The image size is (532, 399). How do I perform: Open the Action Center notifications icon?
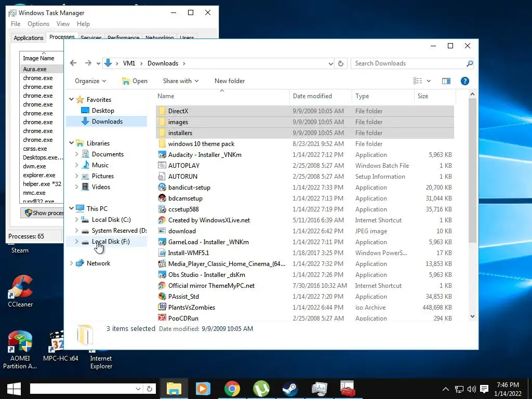484,389
